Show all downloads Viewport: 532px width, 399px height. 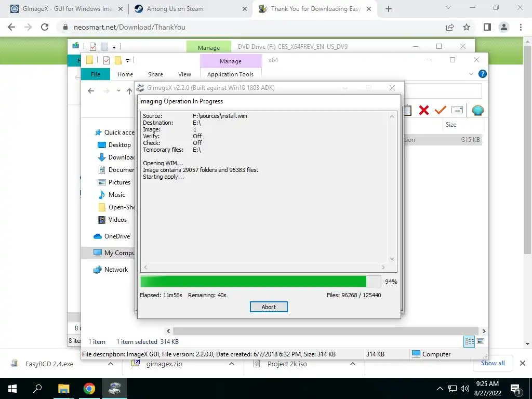tap(493, 363)
